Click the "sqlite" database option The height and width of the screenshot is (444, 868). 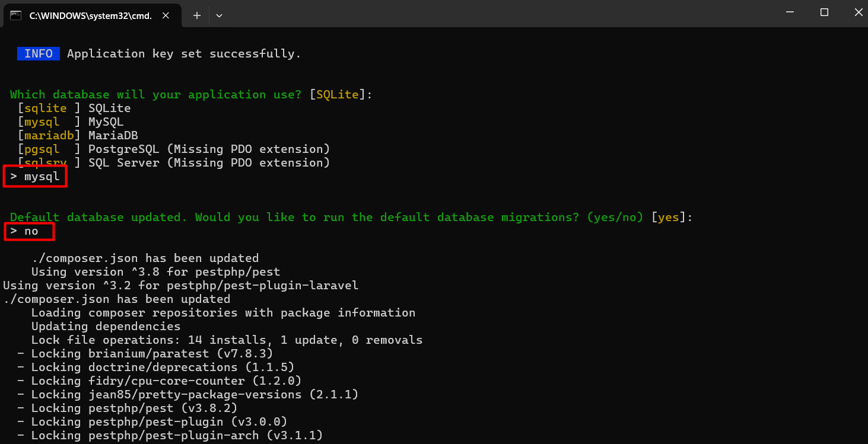45,108
